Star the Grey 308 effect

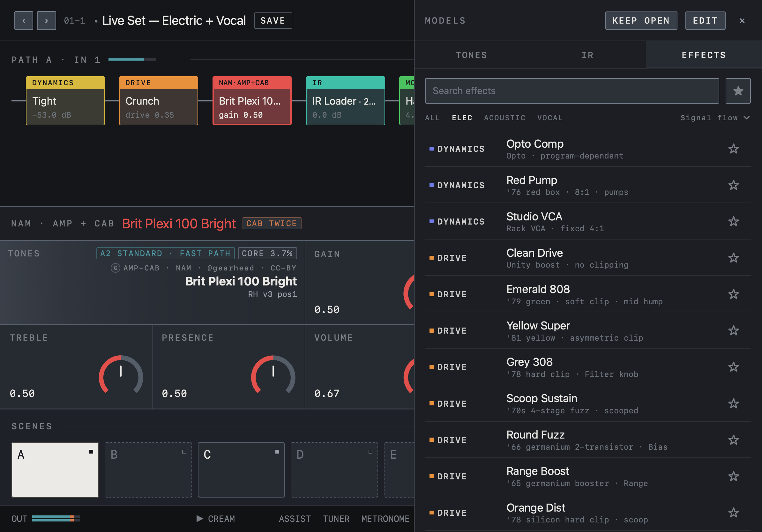[x=734, y=367]
